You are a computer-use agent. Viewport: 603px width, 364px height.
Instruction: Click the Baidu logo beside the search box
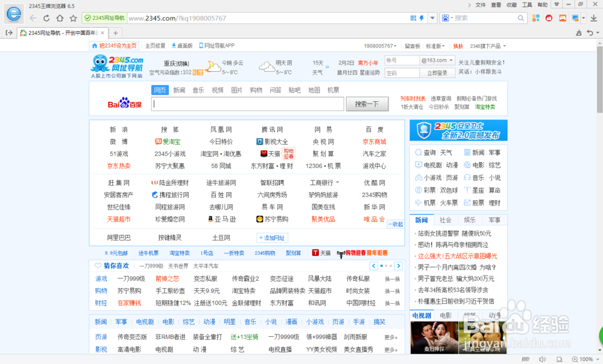125,103
